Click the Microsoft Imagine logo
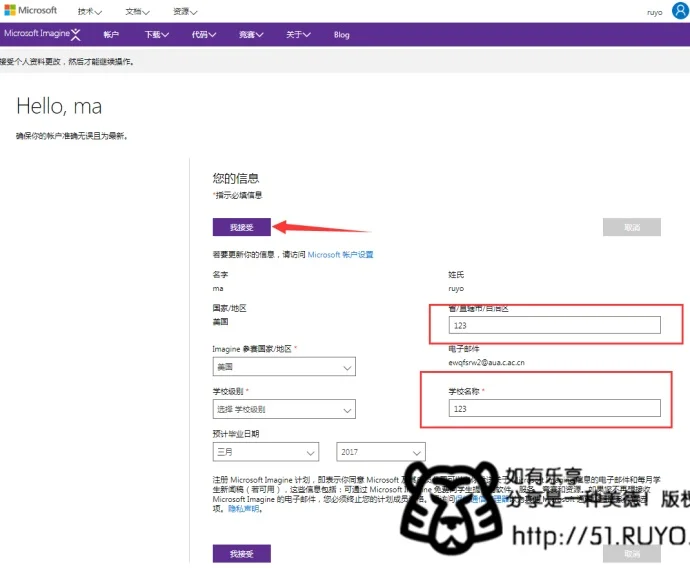The width and height of the screenshot is (690, 571). pyautogui.click(x=42, y=34)
